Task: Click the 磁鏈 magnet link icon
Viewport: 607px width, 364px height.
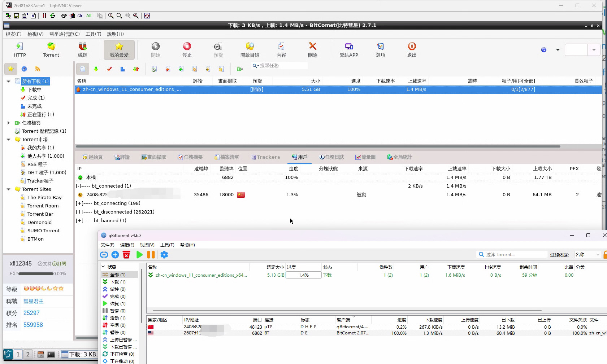Action: click(x=83, y=49)
